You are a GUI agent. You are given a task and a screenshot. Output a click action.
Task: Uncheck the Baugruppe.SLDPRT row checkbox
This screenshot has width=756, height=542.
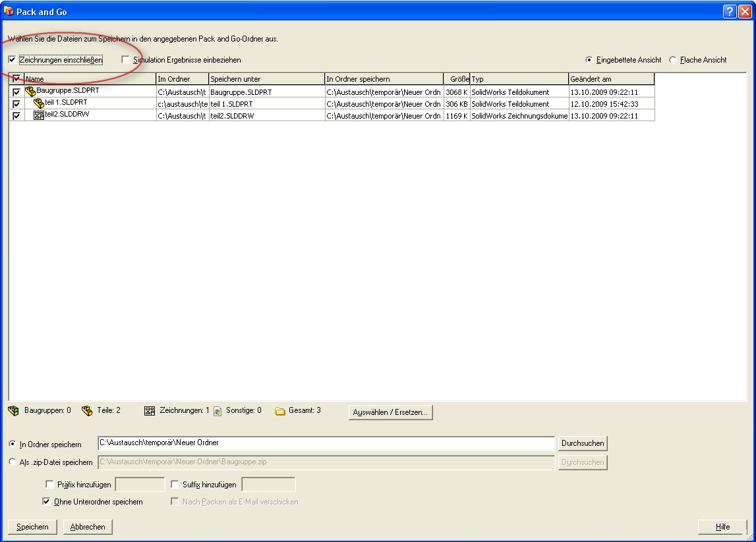click(16, 92)
